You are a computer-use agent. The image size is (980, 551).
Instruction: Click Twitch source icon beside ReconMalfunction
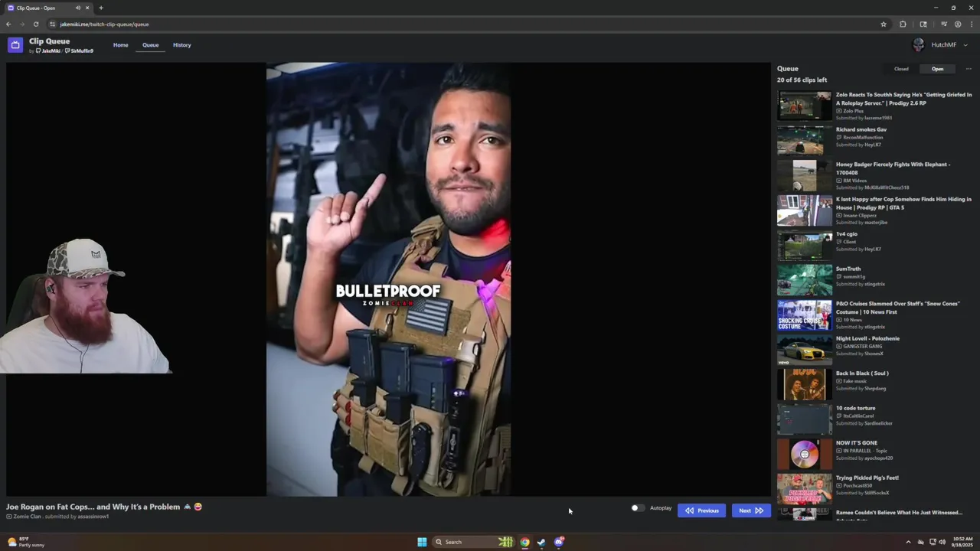(839, 138)
